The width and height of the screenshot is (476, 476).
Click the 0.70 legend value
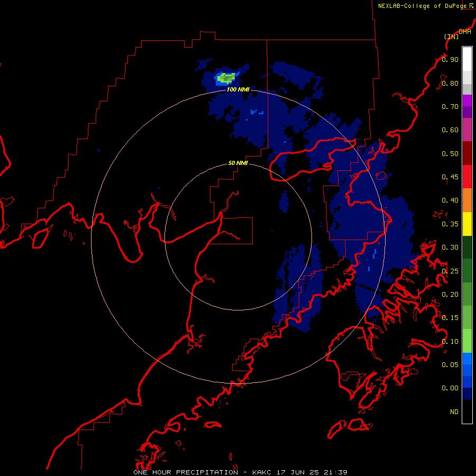pyautogui.click(x=450, y=106)
